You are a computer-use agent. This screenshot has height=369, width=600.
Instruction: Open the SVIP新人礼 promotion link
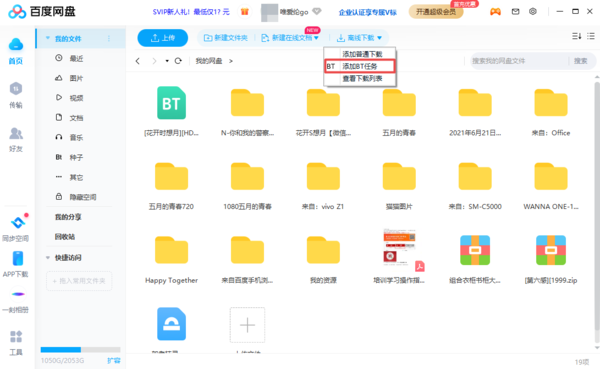[x=191, y=12]
